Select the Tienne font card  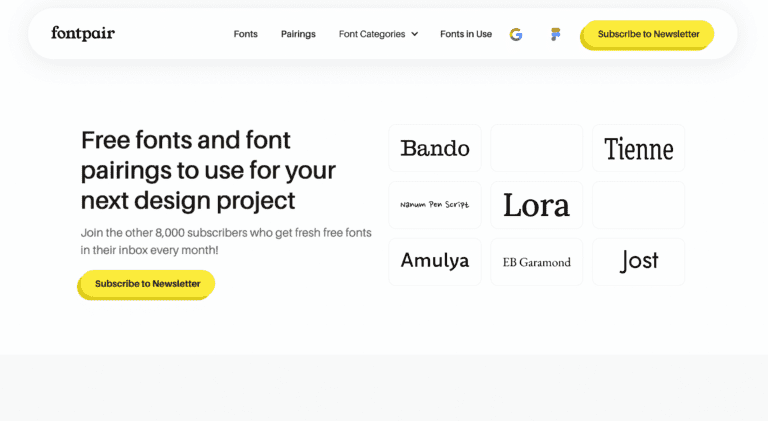point(638,149)
